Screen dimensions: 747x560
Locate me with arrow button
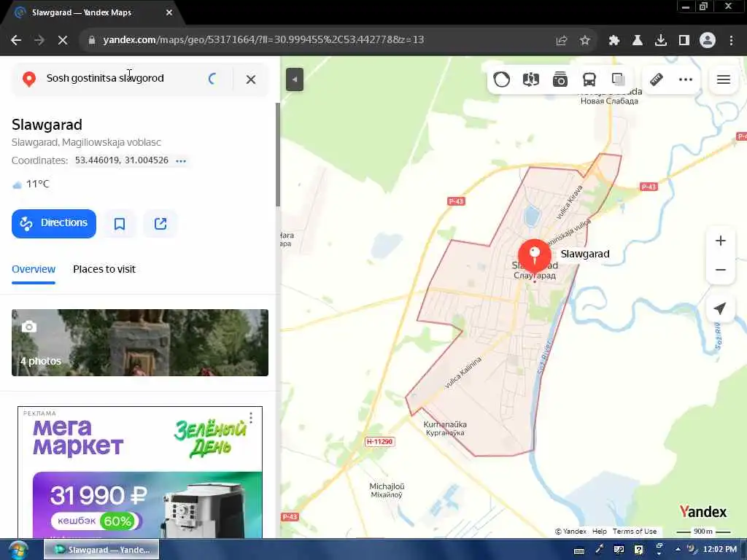720,308
